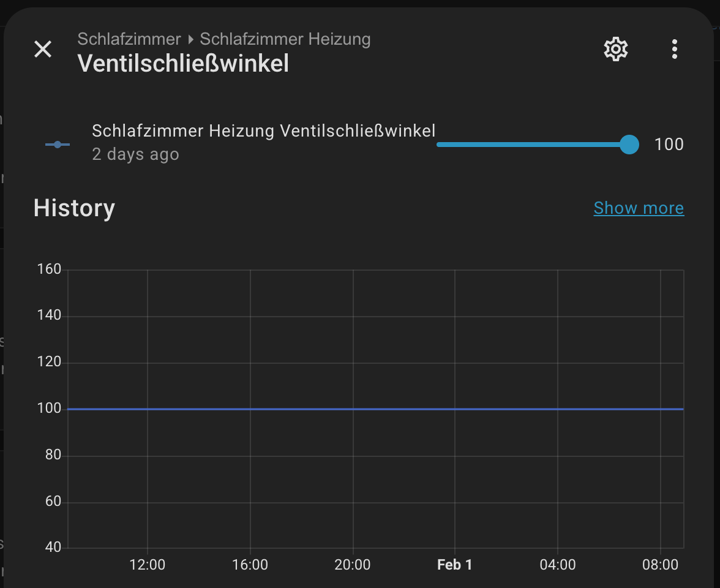
Task: Click the entity state icon beside the name
Action: [x=58, y=145]
